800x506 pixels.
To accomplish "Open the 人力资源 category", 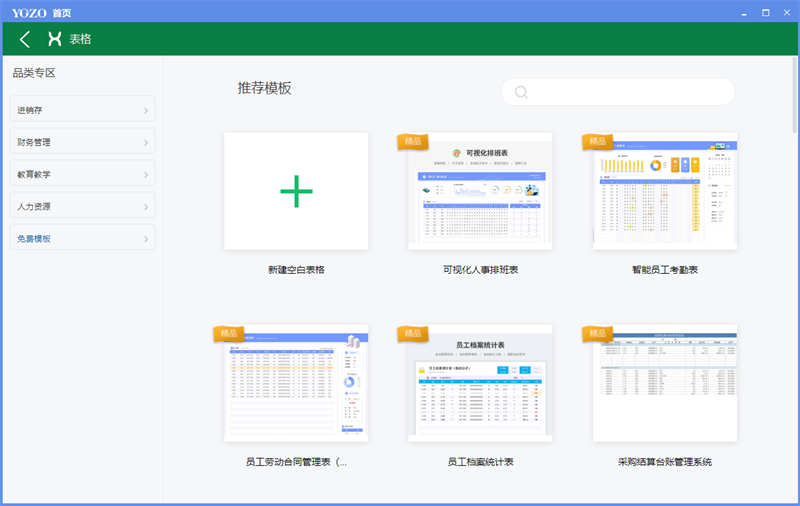I will (83, 207).
